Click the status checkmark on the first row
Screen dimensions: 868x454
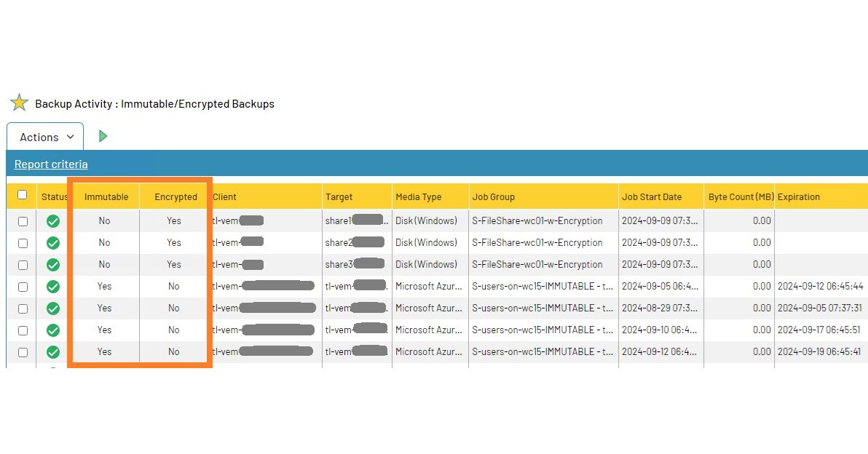(x=52, y=220)
